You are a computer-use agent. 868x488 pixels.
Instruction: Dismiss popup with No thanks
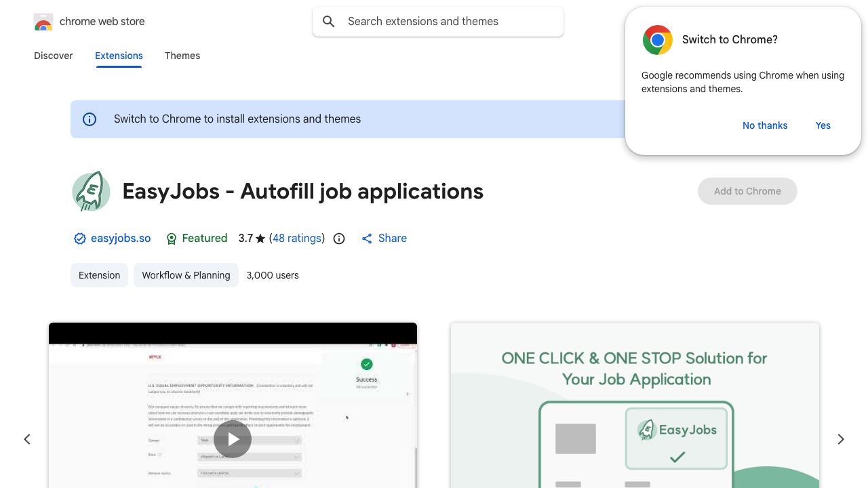pyautogui.click(x=765, y=125)
